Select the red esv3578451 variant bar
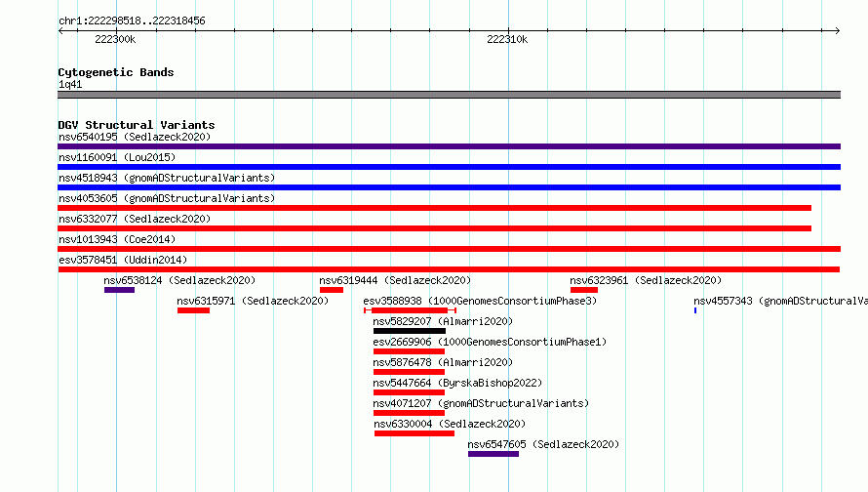This screenshot has width=868, height=492. coord(449,269)
